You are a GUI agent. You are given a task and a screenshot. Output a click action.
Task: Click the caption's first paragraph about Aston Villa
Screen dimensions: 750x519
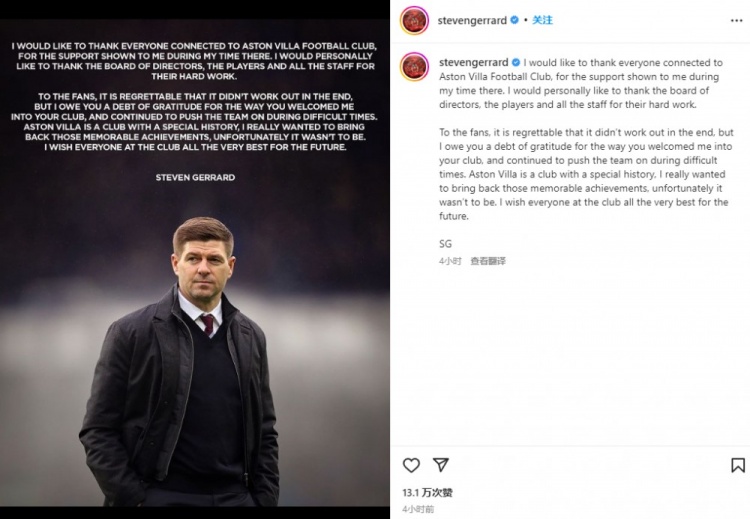click(x=581, y=83)
